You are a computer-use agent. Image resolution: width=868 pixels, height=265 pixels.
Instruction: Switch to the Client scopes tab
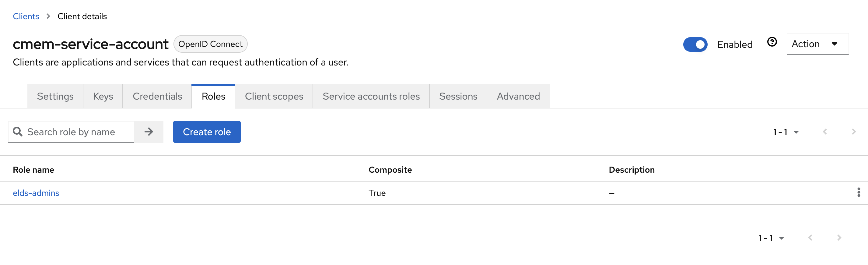click(274, 97)
